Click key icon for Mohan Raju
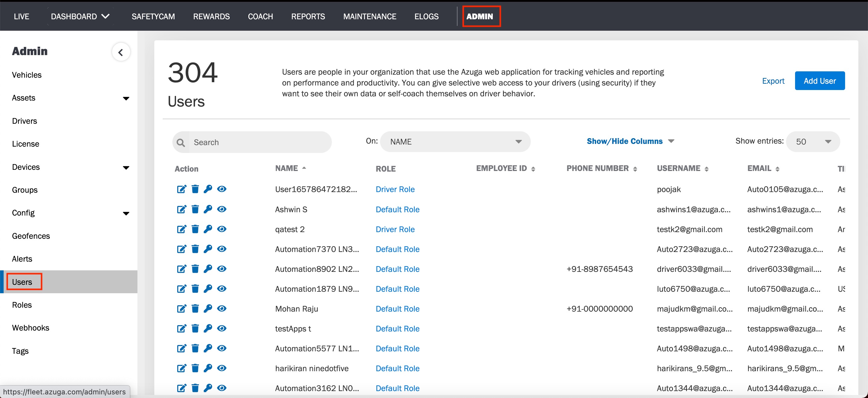This screenshot has height=398, width=868. (208, 308)
